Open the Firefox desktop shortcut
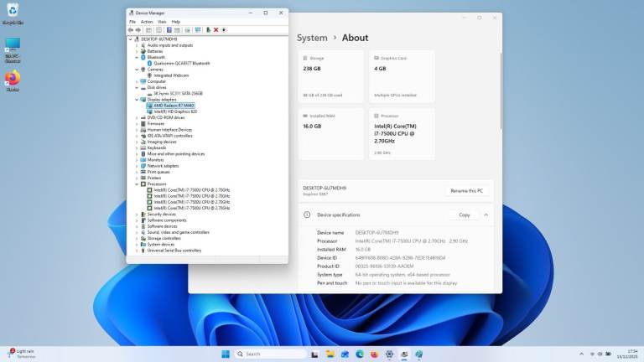This screenshot has height=362, width=644. pos(13,80)
